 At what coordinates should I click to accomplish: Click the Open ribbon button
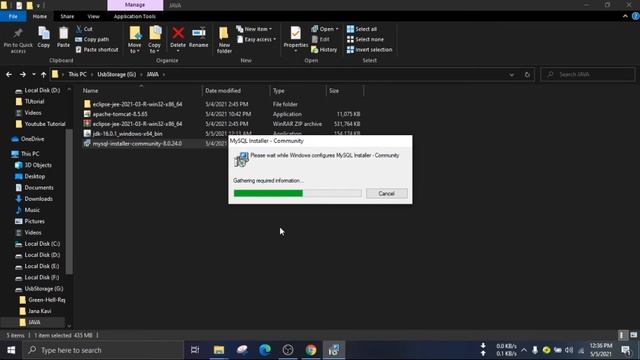click(325, 29)
